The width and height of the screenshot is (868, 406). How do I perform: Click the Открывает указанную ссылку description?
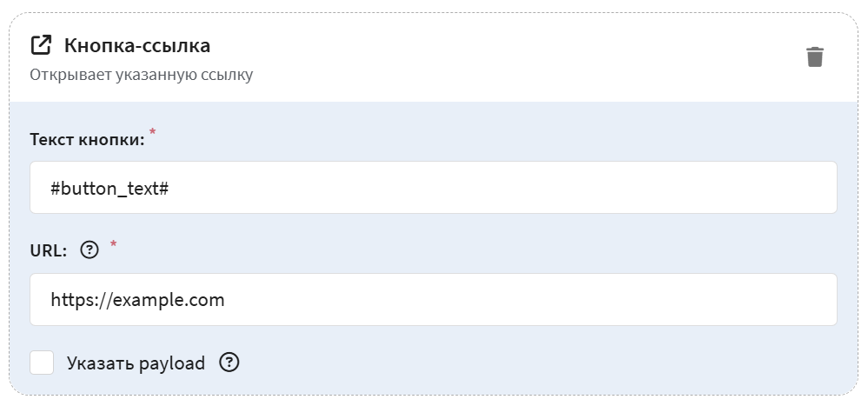tap(141, 75)
